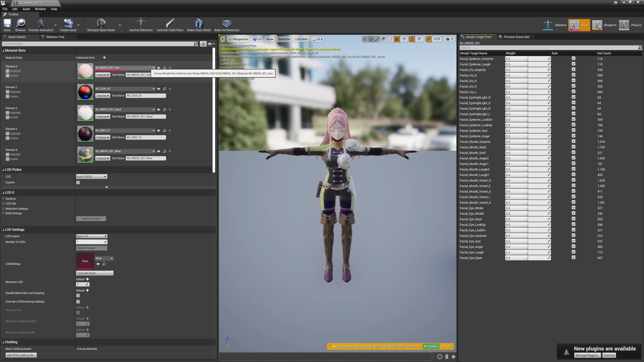Use selected asset for MI_NB005_001_Wear slot

coord(159,151)
